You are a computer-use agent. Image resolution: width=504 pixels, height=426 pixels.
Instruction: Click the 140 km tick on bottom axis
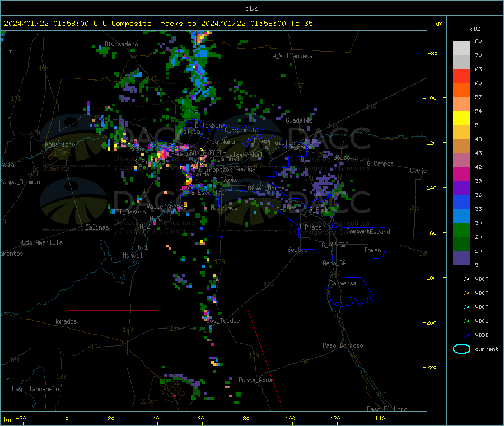(380, 418)
